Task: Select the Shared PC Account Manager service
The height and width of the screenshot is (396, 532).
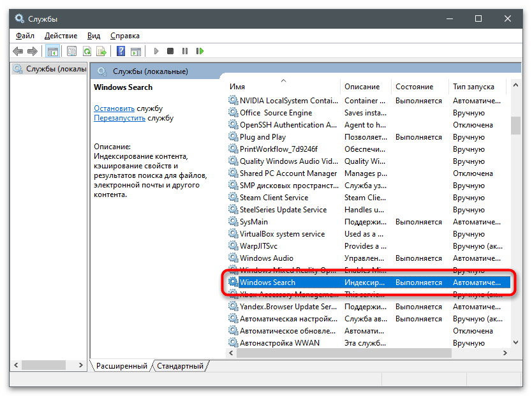Action: click(x=369, y=173)
